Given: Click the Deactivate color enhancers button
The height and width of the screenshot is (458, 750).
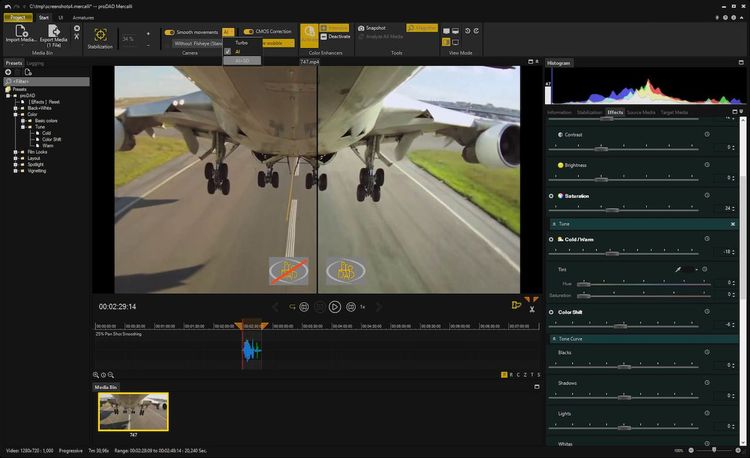Looking at the screenshot, I should point(336,35).
